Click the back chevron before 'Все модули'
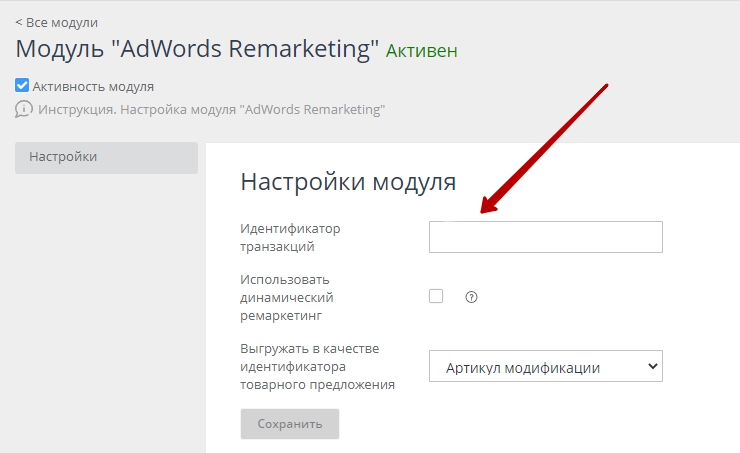740x453 pixels. coord(18,22)
